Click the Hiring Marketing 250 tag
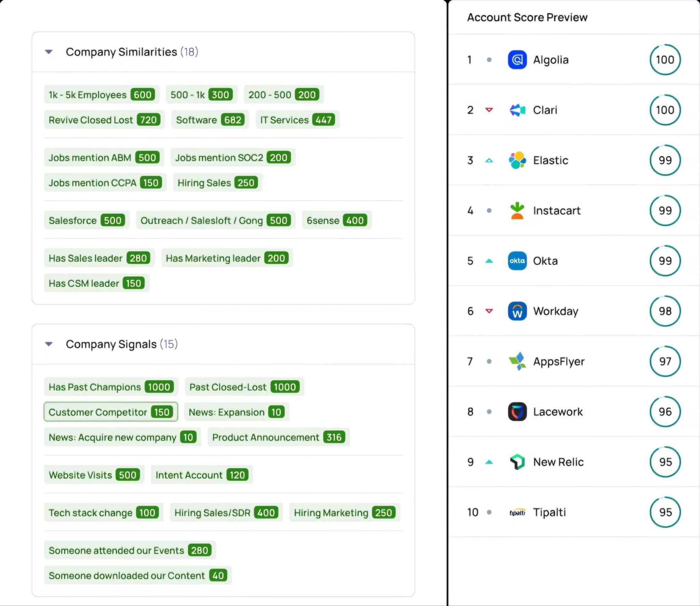Screen dimensions: 700x606 [x=345, y=512]
